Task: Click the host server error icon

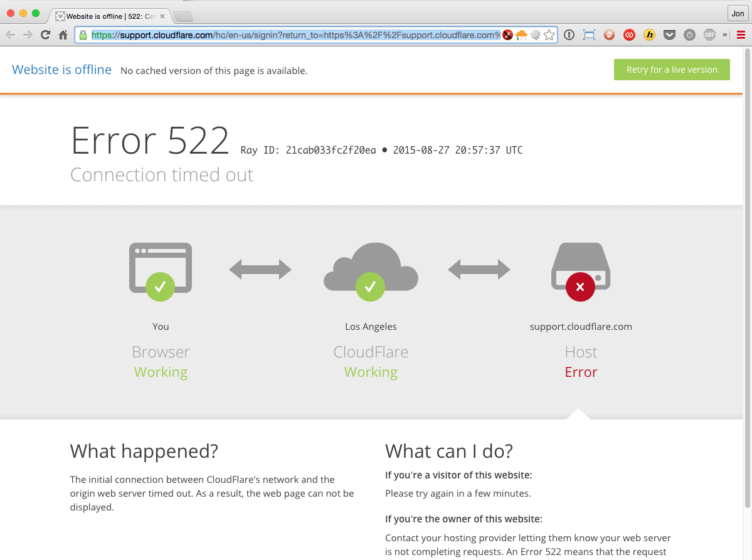Action: [580, 272]
